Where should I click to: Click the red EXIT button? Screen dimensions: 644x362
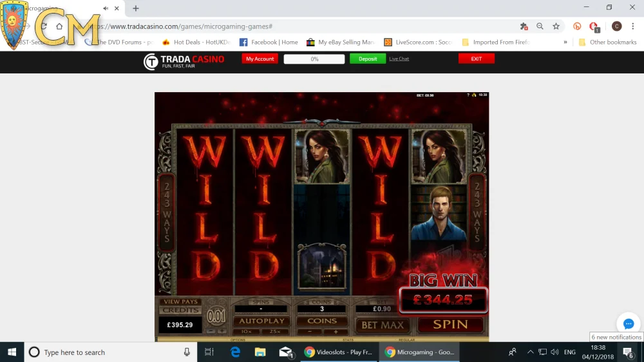[477, 59]
